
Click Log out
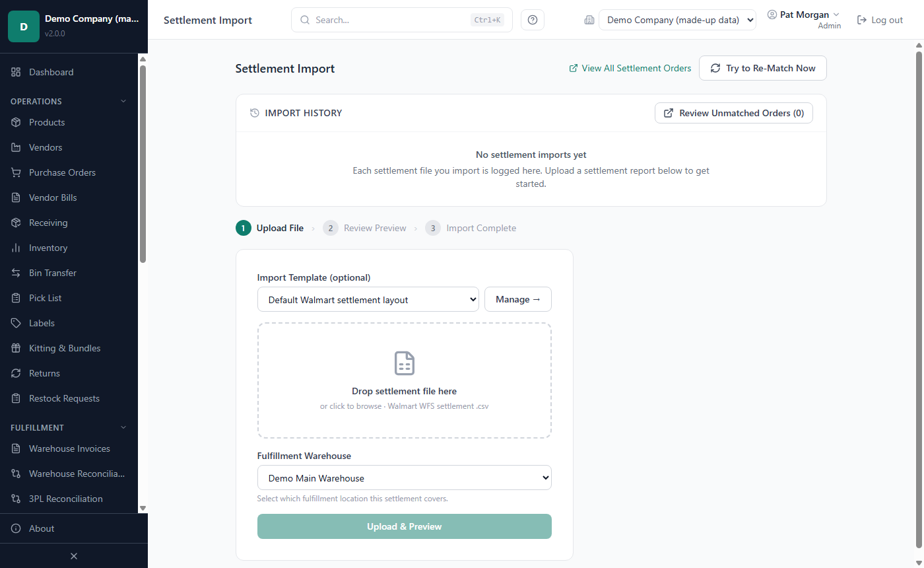point(880,20)
